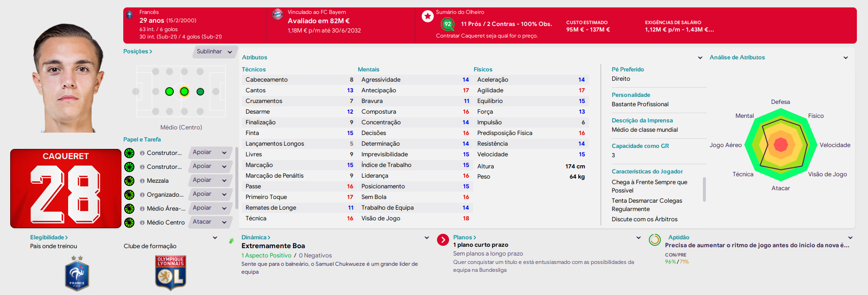
Task: Open the Atacar duty dropdown for Médio Centro
Action: pos(211,222)
